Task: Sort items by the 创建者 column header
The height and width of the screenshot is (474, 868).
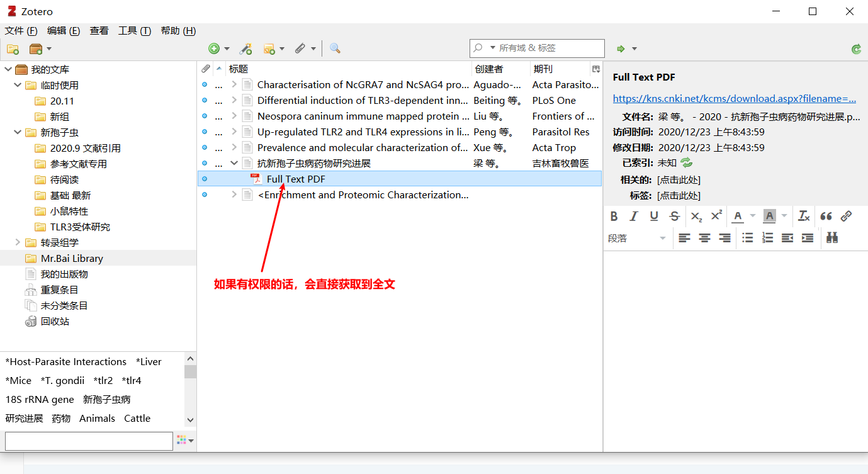Action: pyautogui.click(x=501, y=69)
